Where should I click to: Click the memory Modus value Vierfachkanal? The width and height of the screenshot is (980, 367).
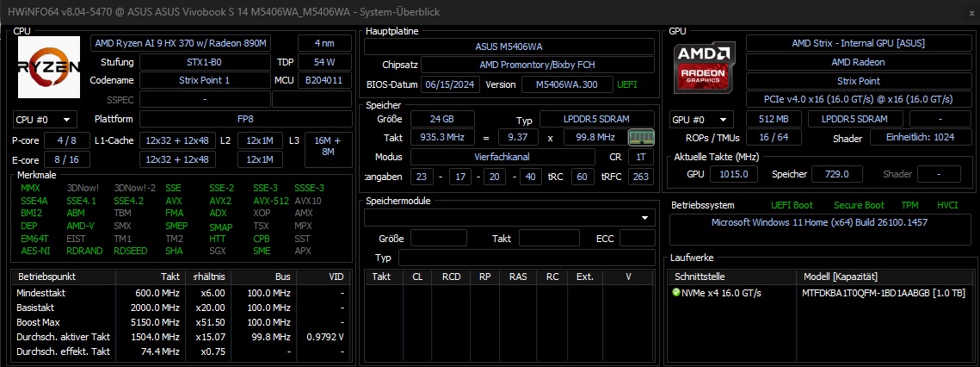tap(503, 157)
